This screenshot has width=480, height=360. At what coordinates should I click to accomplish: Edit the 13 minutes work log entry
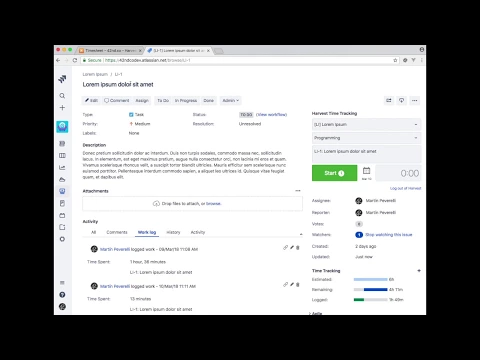click(292, 284)
